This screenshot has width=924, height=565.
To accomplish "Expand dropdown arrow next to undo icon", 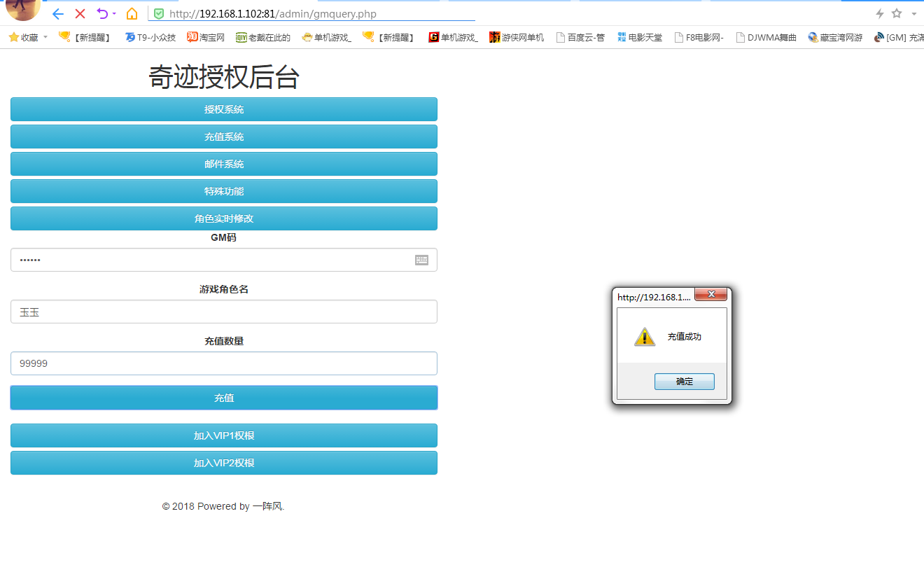I will click(114, 14).
